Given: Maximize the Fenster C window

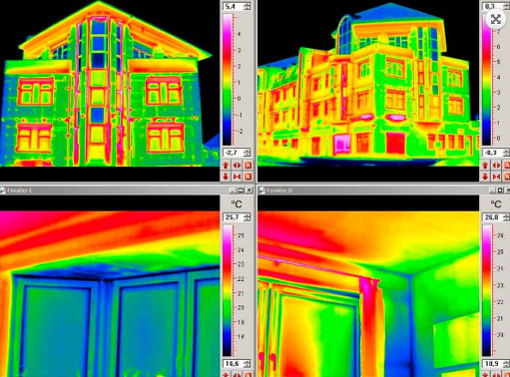Looking at the screenshot, I should pos(241,190).
